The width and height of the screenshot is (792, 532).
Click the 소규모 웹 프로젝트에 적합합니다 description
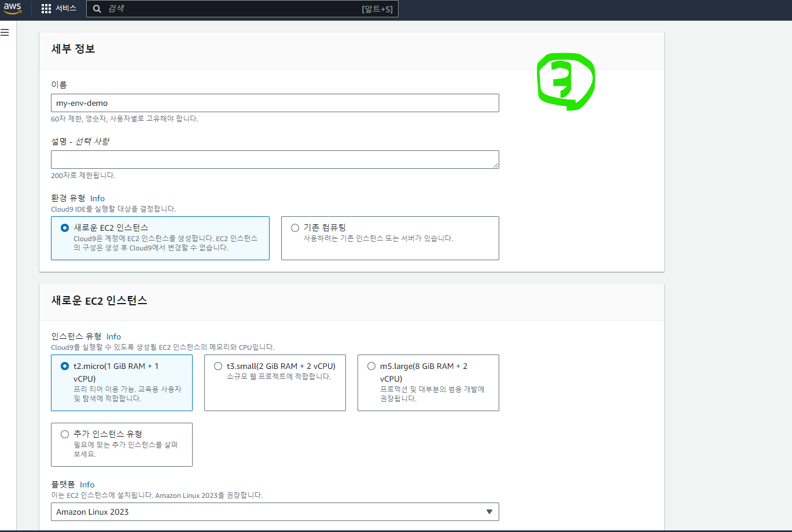click(x=279, y=377)
